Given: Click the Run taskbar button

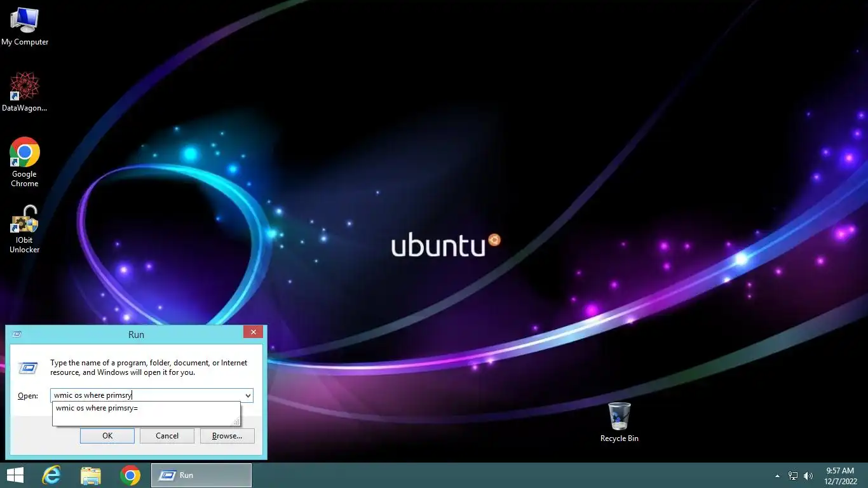Looking at the screenshot, I should tap(201, 475).
